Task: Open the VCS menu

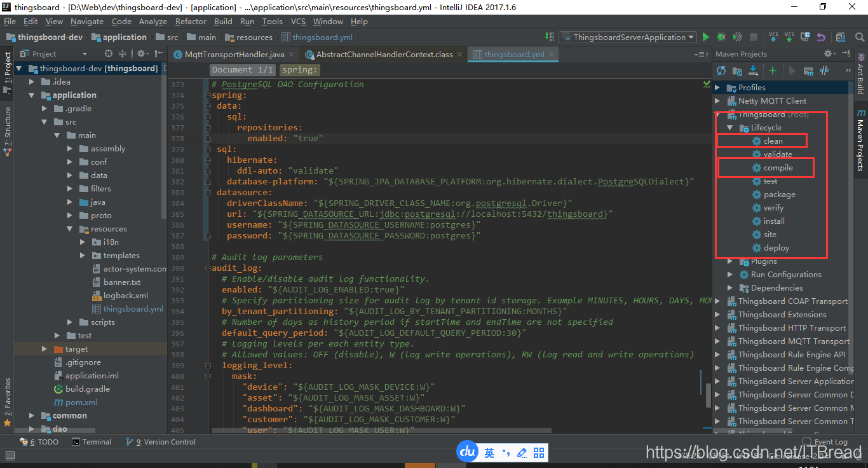Action: click(298, 21)
